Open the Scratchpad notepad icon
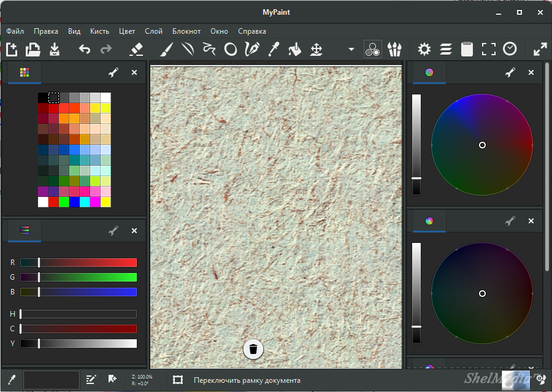 [467, 49]
